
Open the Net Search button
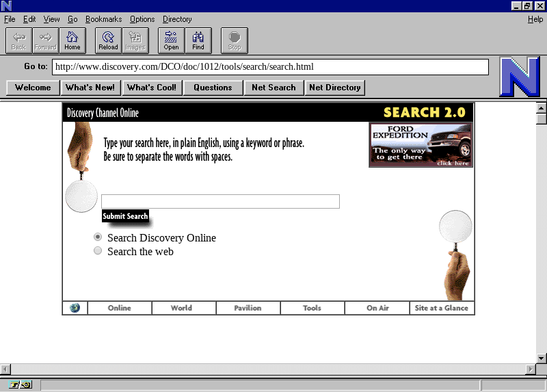(x=273, y=88)
